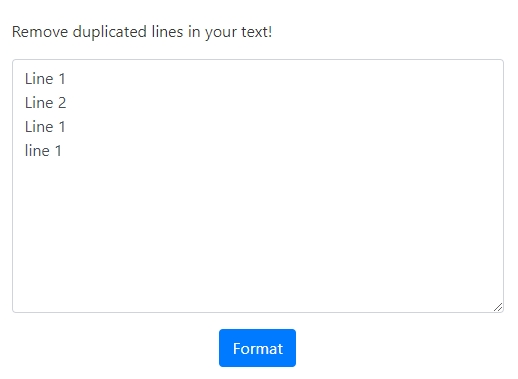Click the word 'Line' in the first row
The width and height of the screenshot is (518, 379).
point(39,79)
